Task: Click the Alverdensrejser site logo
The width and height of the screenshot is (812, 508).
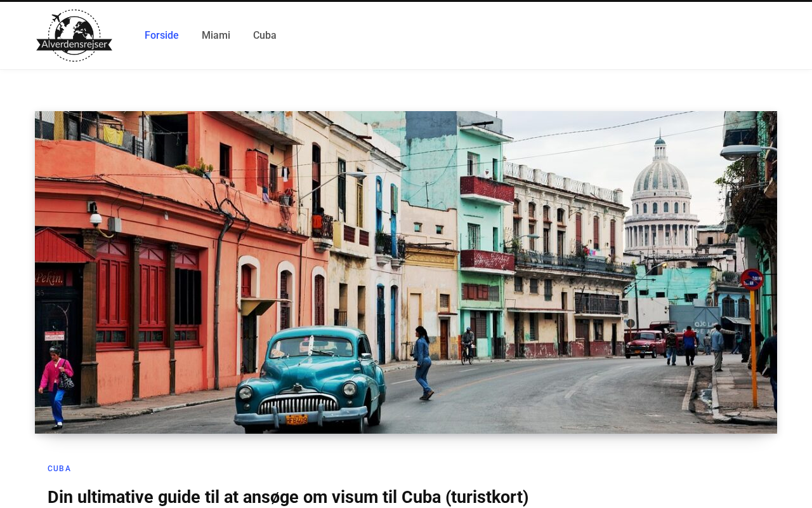Action: (74, 36)
